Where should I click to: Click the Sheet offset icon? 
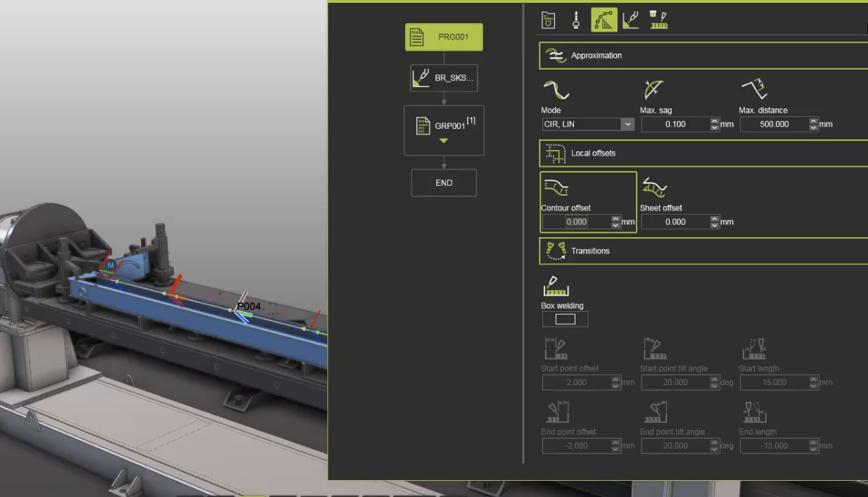pyautogui.click(x=654, y=187)
